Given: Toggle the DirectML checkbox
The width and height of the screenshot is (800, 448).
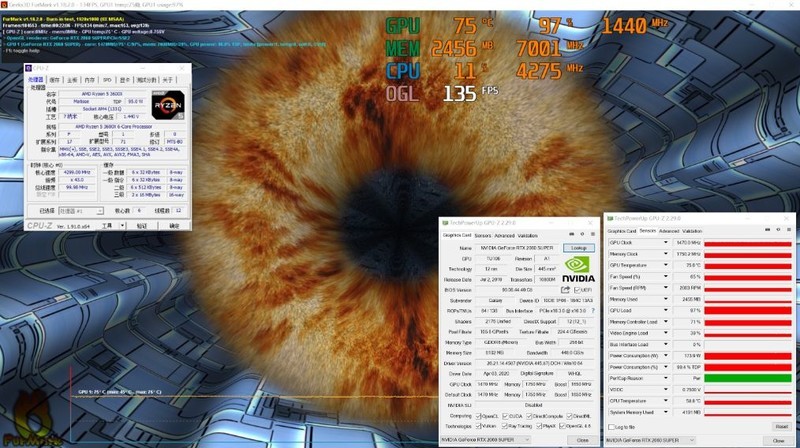Looking at the screenshot, I should tap(569, 416).
